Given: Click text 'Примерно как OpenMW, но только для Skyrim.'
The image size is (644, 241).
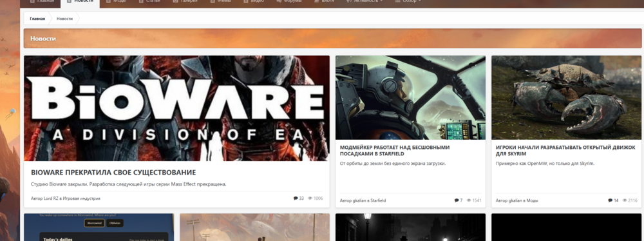Looking at the screenshot, I should tap(545, 164).
